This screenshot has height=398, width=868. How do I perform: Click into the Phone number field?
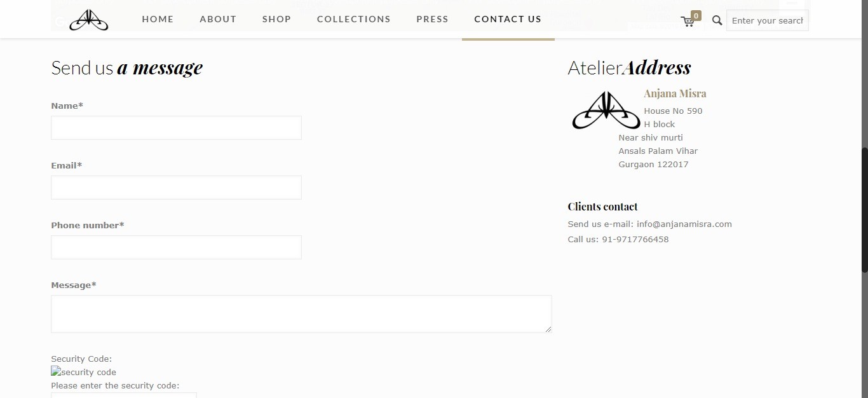click(x=176, y=247)
